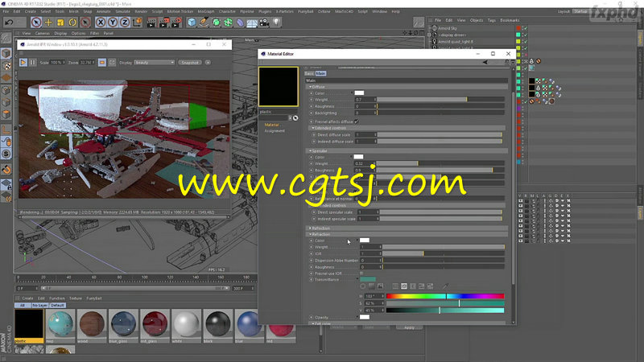Screen dimensions: 644x362
Task: Click the Floor environment icon
Action: (x=252, y=23)
